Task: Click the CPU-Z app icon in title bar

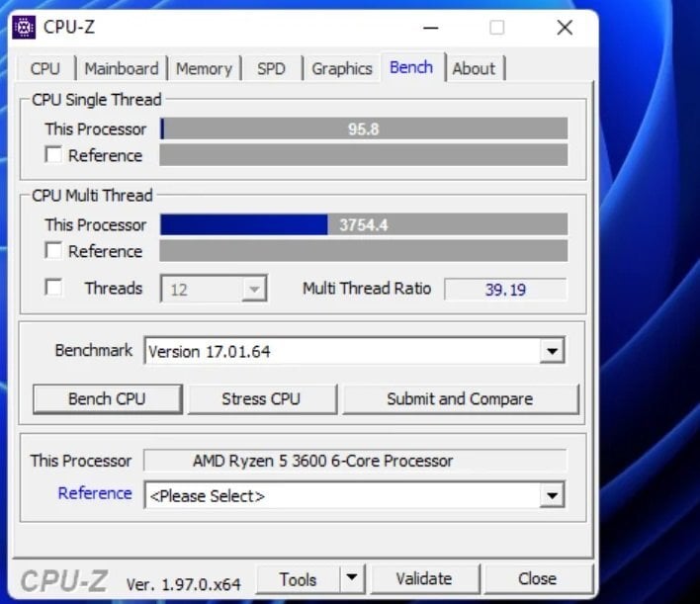Action: pos(24,28)
